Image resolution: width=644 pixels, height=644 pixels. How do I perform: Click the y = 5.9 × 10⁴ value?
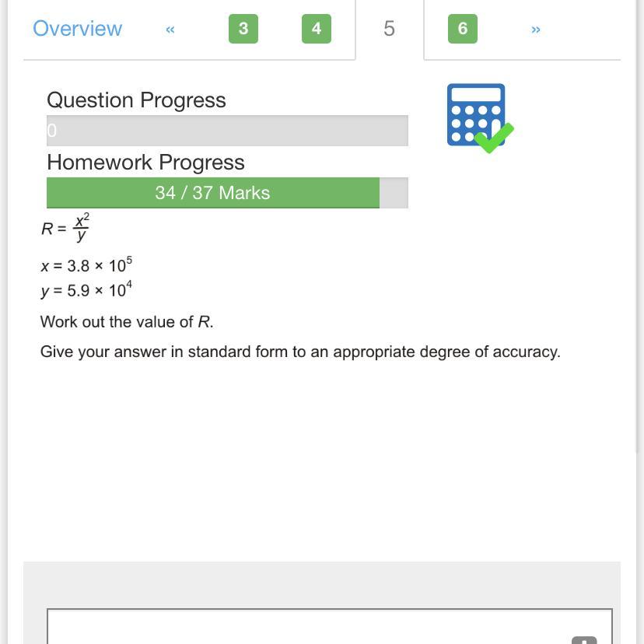[86, 289]
